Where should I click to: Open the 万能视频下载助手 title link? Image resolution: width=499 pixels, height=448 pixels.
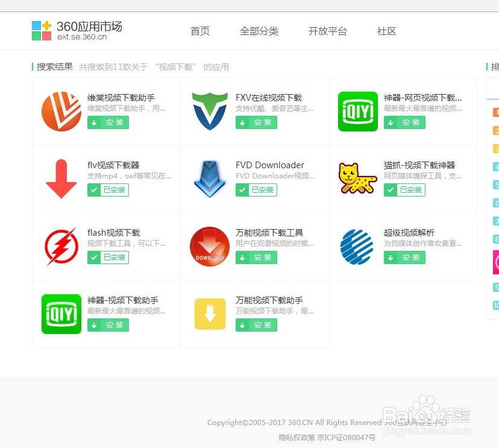[x=269, y=300]
